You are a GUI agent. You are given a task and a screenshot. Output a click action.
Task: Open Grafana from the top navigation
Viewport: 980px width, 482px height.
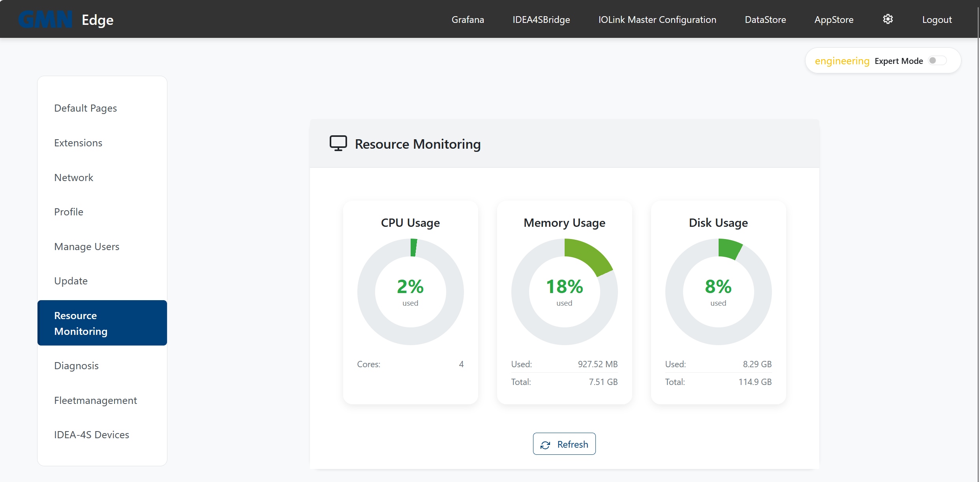pyautogui.click(x=467, y=19)
